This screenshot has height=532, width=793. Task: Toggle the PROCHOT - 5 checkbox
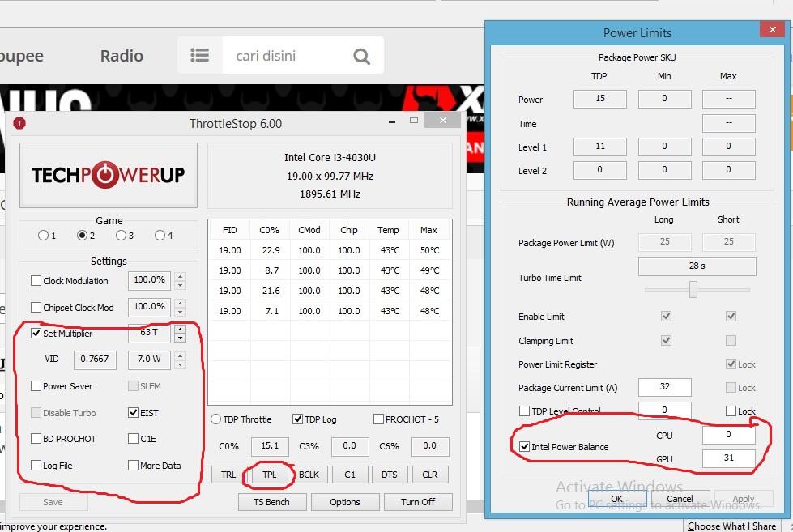378,419
